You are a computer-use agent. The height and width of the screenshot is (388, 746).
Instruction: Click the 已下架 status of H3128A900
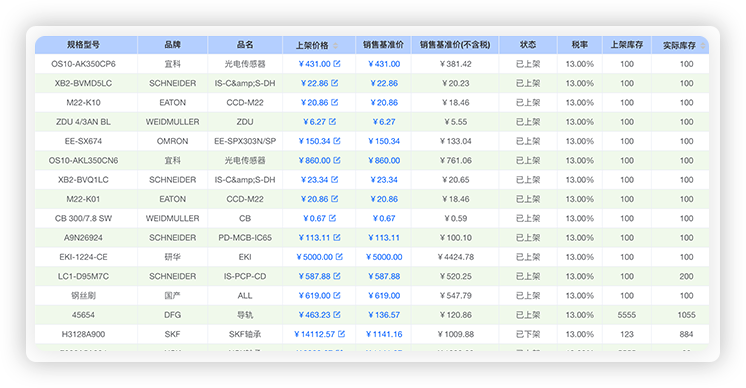[x=528, y=334]
